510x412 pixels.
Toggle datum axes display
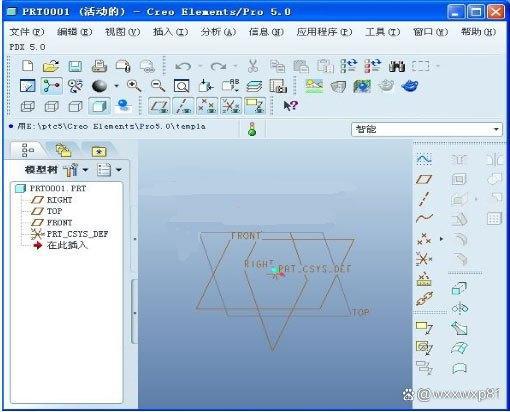pyautogui.click(x=183, y=106)
